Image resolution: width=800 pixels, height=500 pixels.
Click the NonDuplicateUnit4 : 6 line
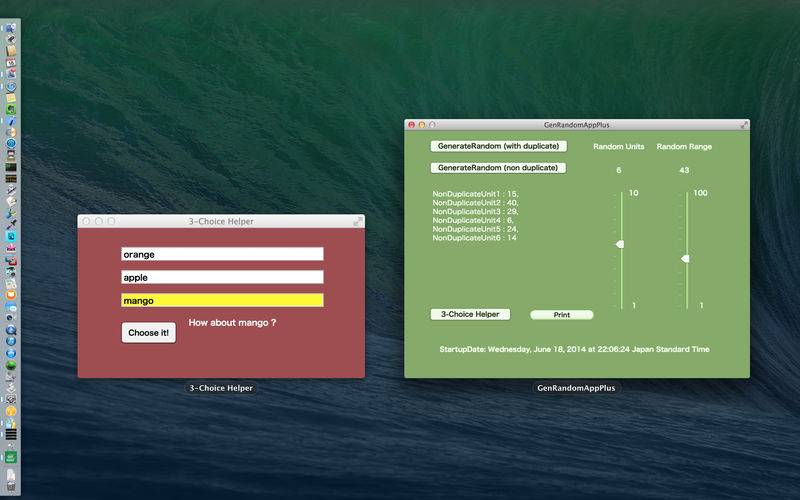pos(472,220)
